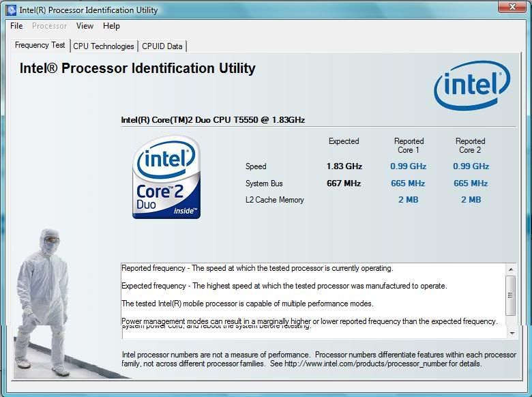The width and height of the screenshot is (532, 397).
Task: Open the Help menu
Action: click(111, 26)
